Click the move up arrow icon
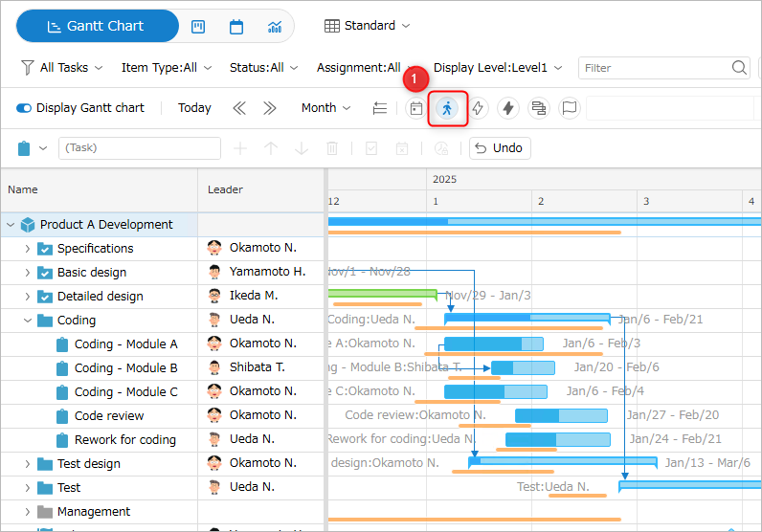Screen dimensions: 762x532 pos(271,148)
